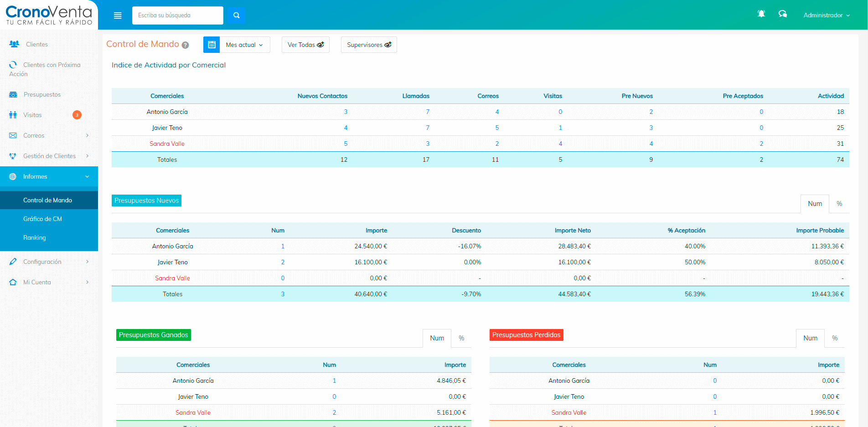Click the search input field

coord(178,15)
